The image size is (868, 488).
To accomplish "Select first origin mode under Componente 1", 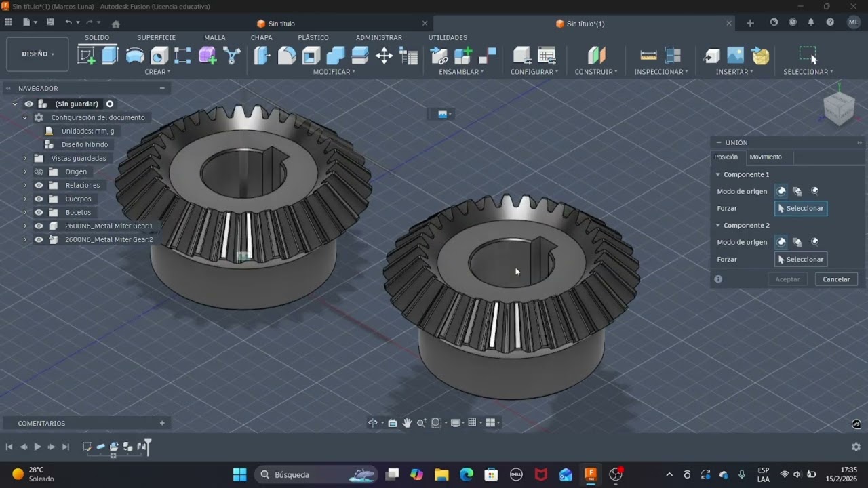I will pos(781,191).
